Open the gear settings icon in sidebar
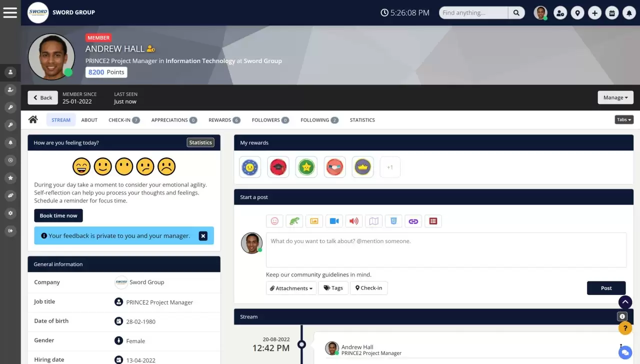The image size is (640, 364). (10, 213)
